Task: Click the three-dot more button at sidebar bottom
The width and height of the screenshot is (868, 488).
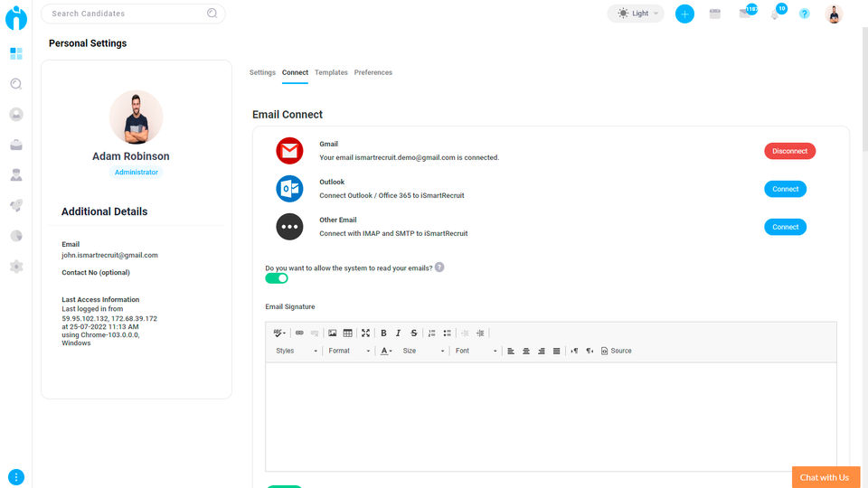Action: (x=16, y=477)
